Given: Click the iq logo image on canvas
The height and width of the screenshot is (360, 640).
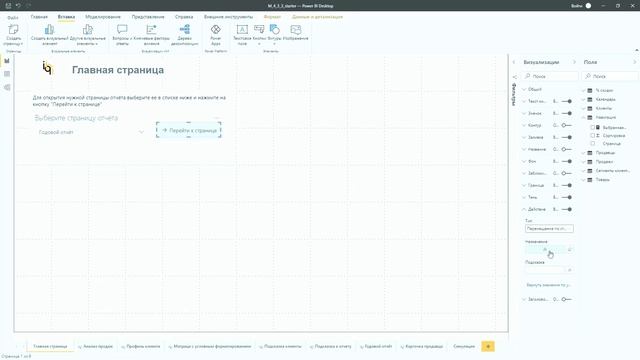Looking at the screenshot, I should 47,68.
